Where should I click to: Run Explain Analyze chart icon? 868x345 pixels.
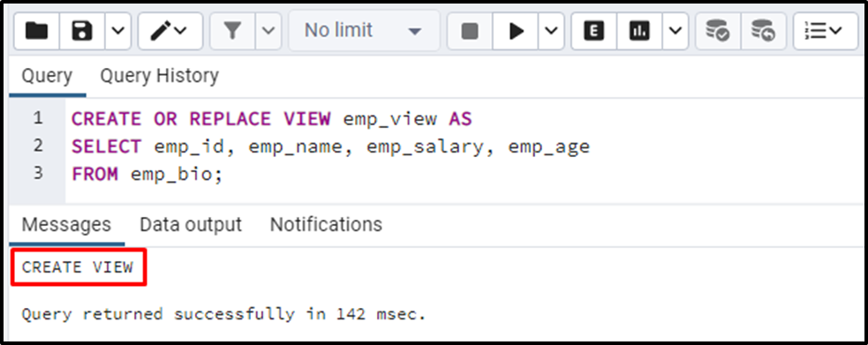click(639, 32)
